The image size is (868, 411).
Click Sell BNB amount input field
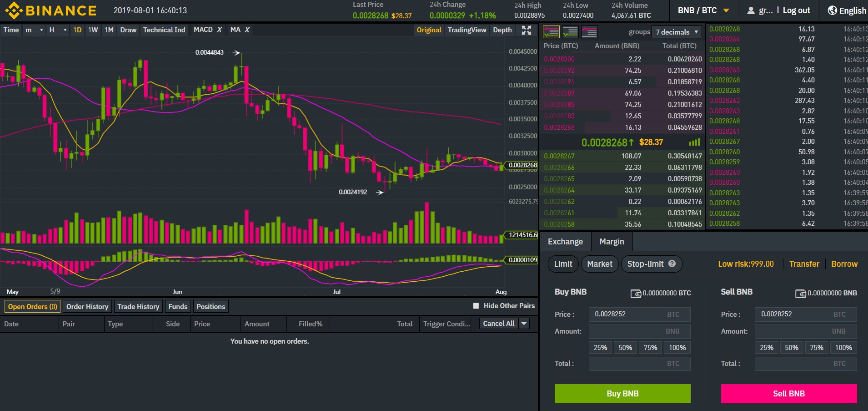point(806,331)
